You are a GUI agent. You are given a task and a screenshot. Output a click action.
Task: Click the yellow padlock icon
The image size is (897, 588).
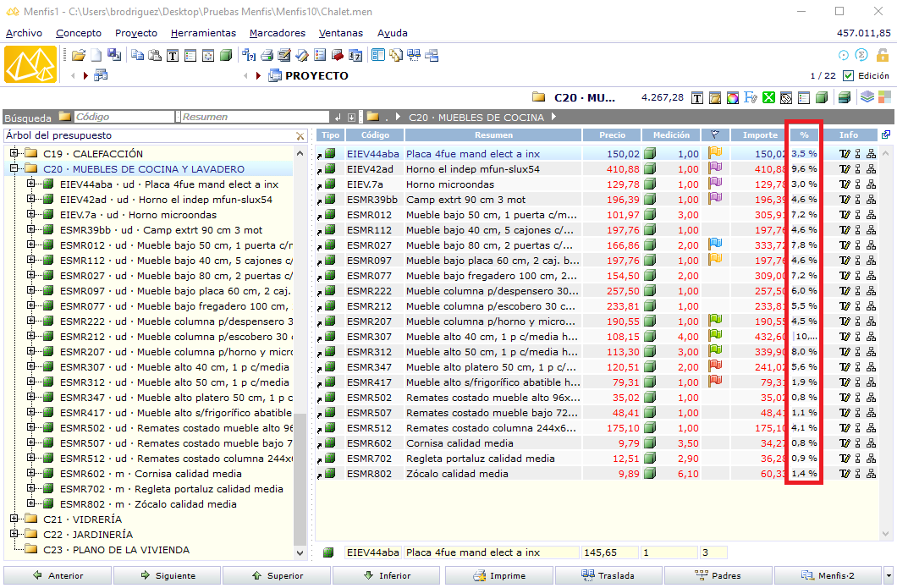tap(883, 55)
